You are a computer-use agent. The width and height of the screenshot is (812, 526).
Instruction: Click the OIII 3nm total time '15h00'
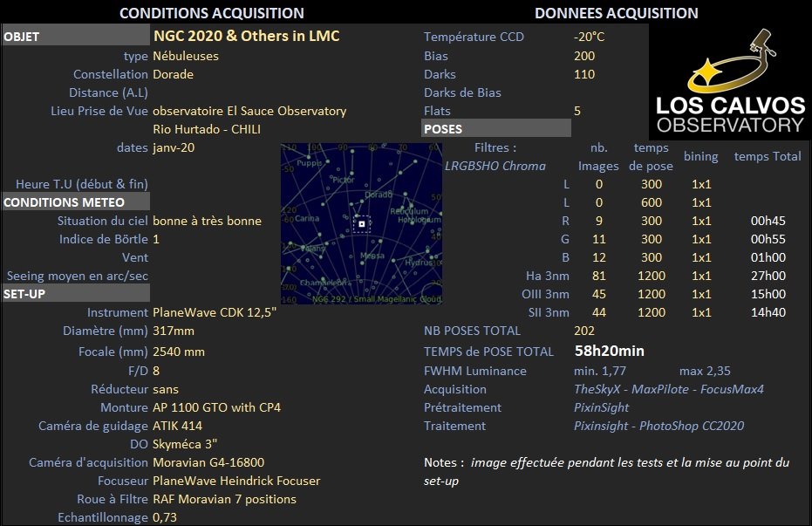pyautogui.click(x=768, y=294)
